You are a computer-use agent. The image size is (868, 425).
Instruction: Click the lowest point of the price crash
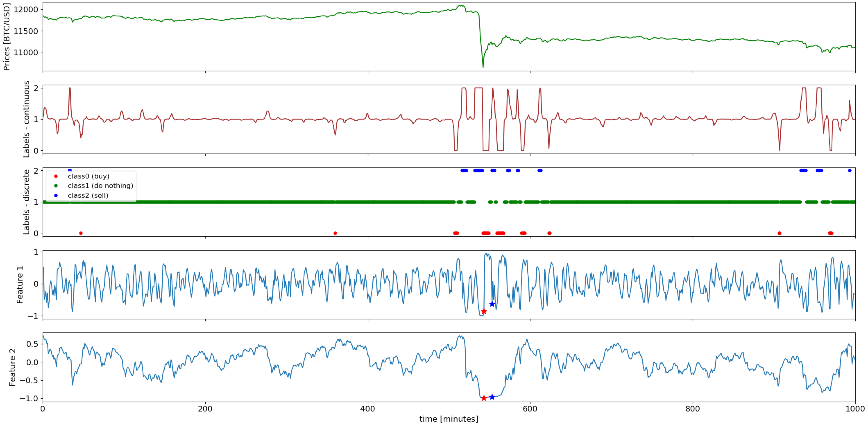(483, 67)
